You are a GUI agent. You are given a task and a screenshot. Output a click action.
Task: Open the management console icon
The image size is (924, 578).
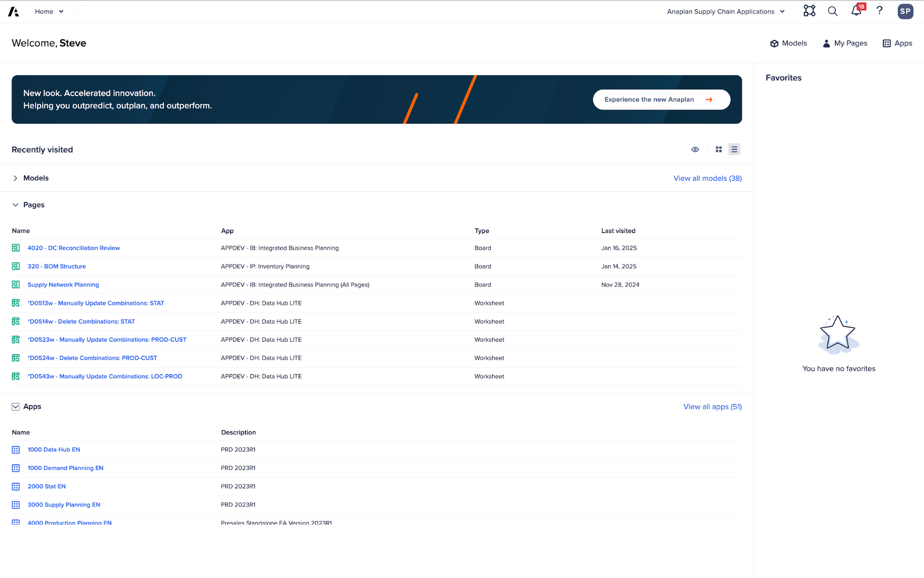click(x=809, y=11)
